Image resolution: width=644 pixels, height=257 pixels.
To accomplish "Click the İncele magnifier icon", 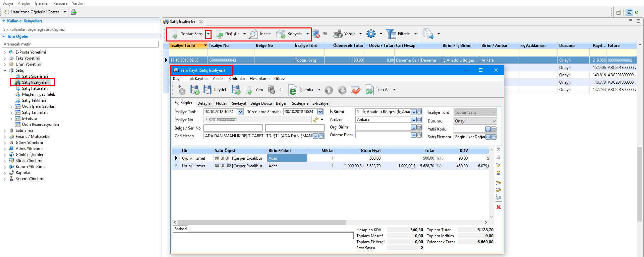I will tap(253, 34).
